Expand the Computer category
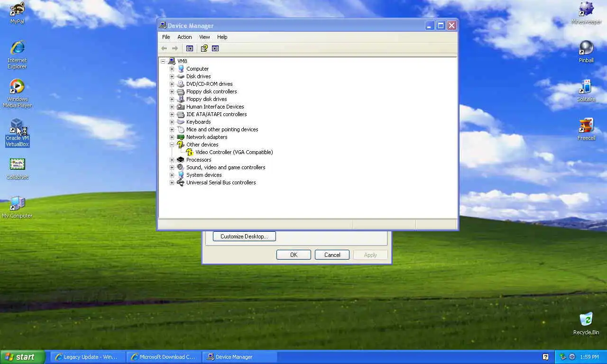This screenshot has height=364, width=607. [x=172, y=69]
